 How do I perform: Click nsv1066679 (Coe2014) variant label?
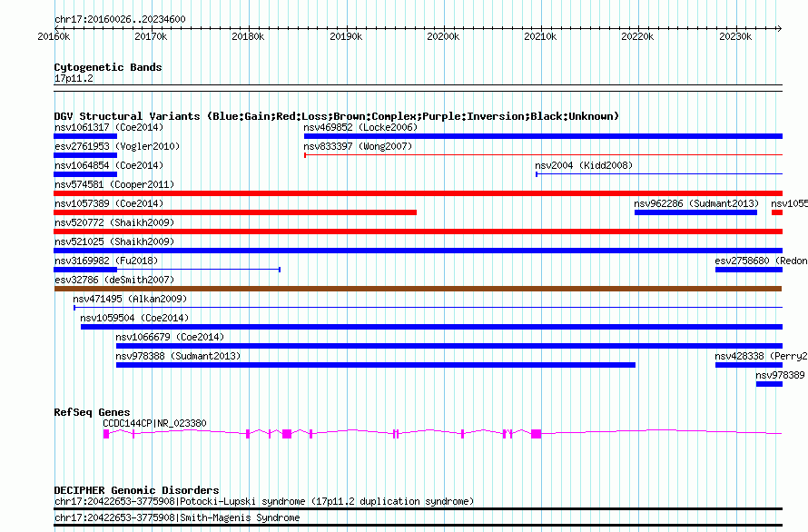(170, 337)
